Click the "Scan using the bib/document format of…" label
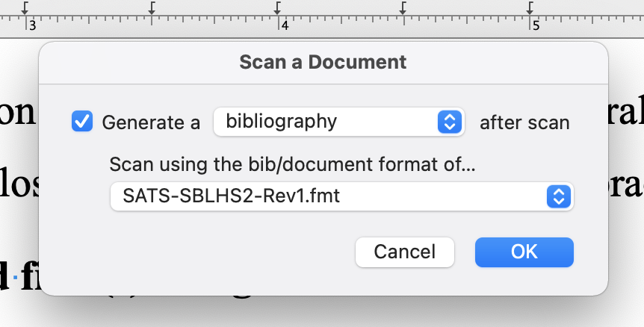The image size is (644, 327). pyautogui.click(x=292, y=164)
